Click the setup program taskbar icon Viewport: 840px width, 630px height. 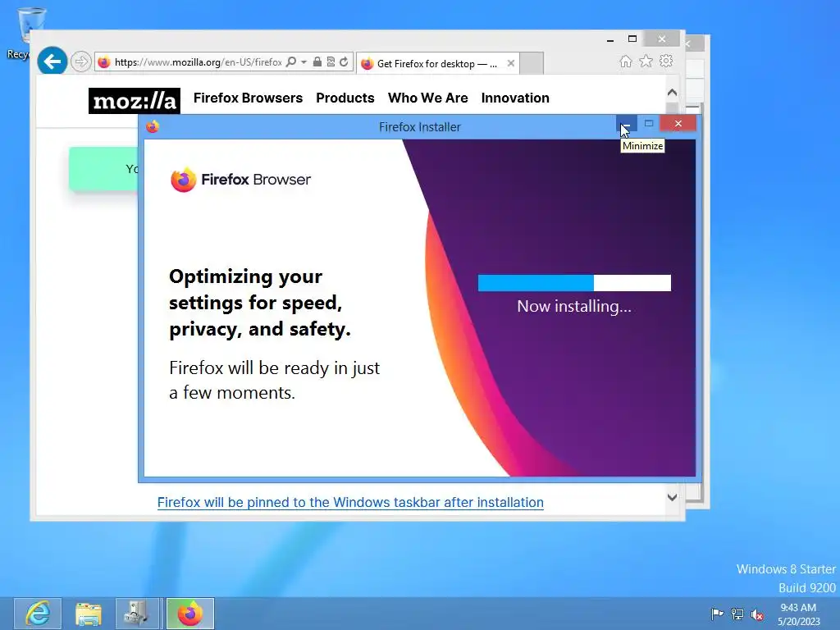[x=137, y=614]
